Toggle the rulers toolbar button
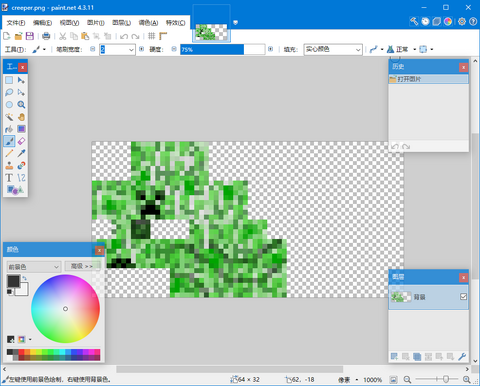 [x=163, y=36]
